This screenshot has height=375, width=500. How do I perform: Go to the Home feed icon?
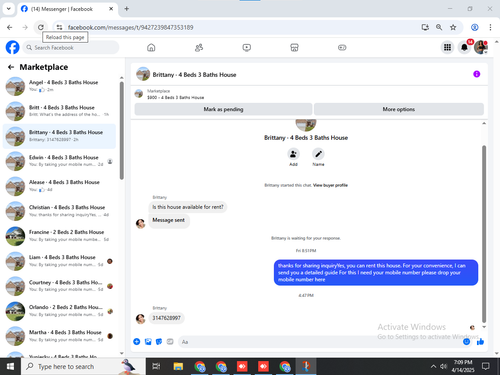tap(151, 48)
